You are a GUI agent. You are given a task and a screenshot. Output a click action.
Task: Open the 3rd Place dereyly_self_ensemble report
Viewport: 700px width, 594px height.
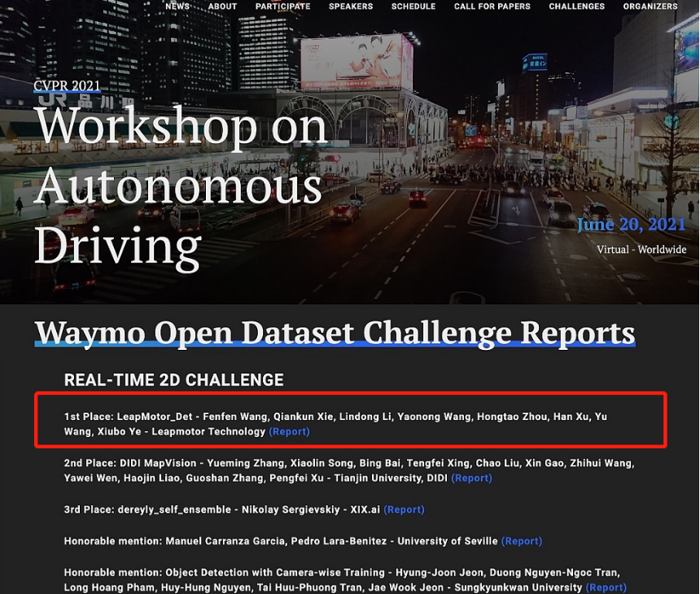[404, 509]
